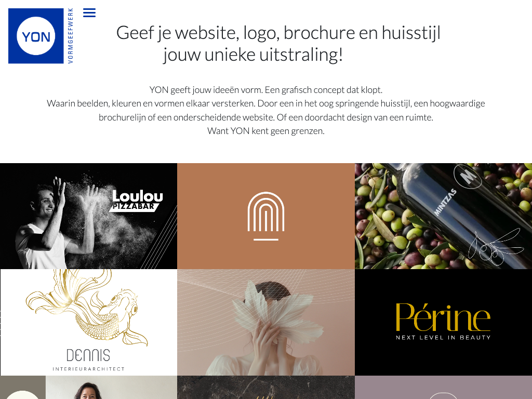Click the circled M emblem on bottle
Viewport: 532px width, 399px height.
click(x=468, y=176)
